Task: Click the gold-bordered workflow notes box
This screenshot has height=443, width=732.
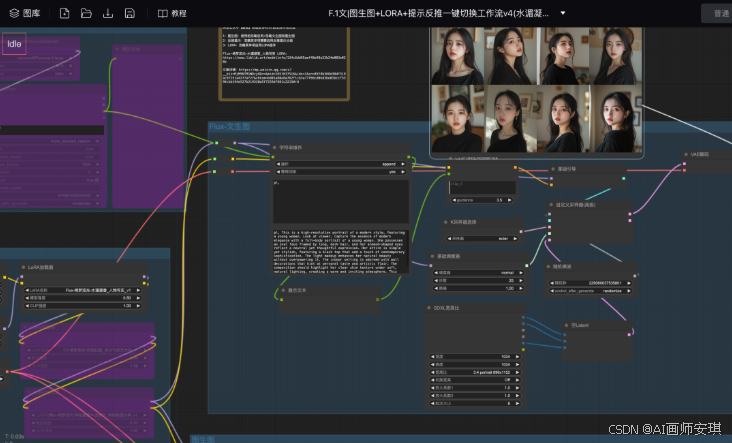Action: 284,63
